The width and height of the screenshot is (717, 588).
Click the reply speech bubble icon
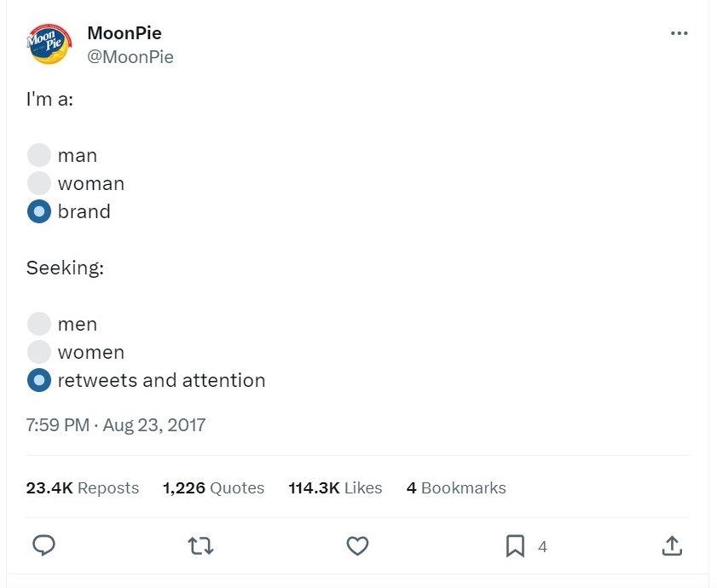tap(43, 545)
